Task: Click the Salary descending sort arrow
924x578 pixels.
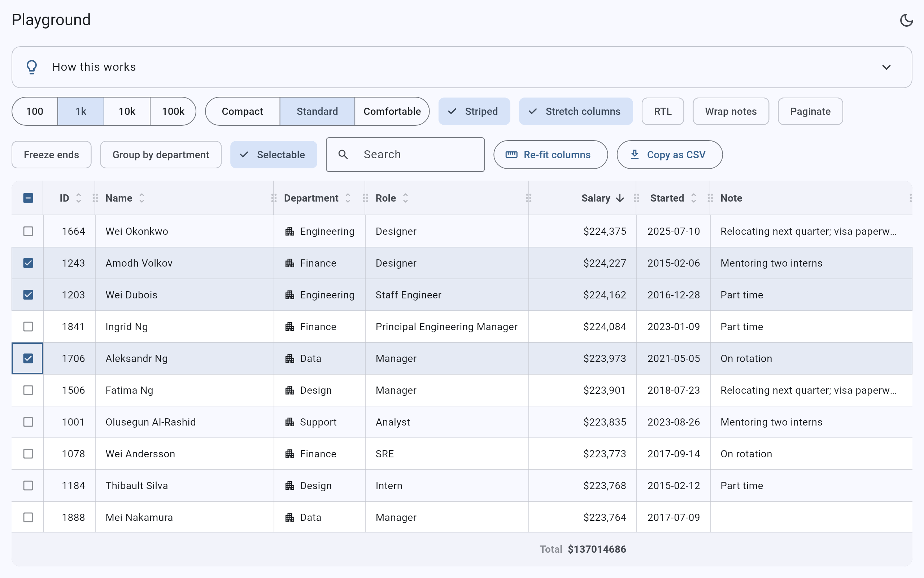Action: [x=620, y=198]
